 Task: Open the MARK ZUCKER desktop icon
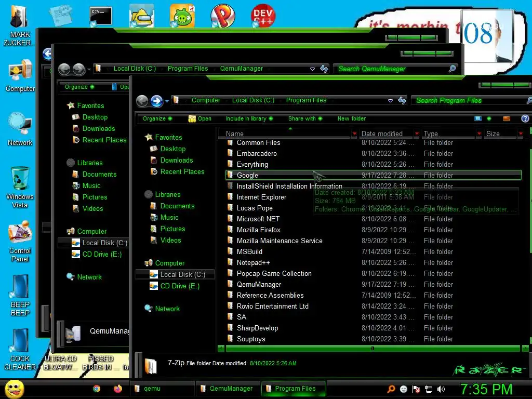[x=19, y=25]
